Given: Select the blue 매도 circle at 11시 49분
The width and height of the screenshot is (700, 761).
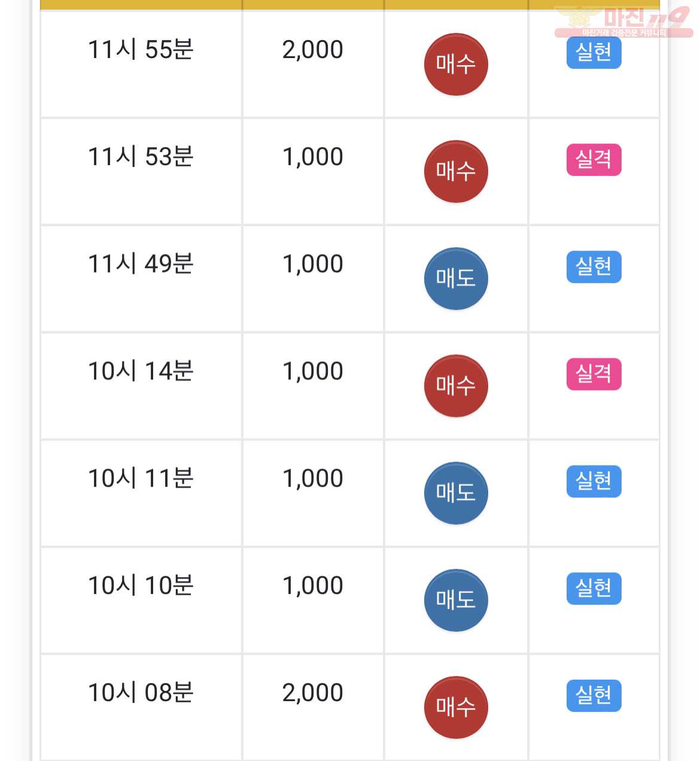Looking at the screenshot, I should 456,278.
